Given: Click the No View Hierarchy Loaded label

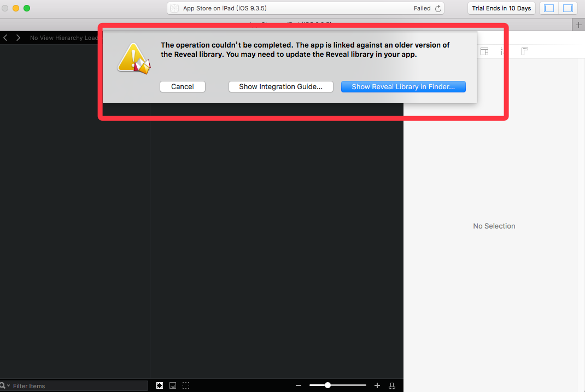Looking at the screenshot, I should click(64, 38).
